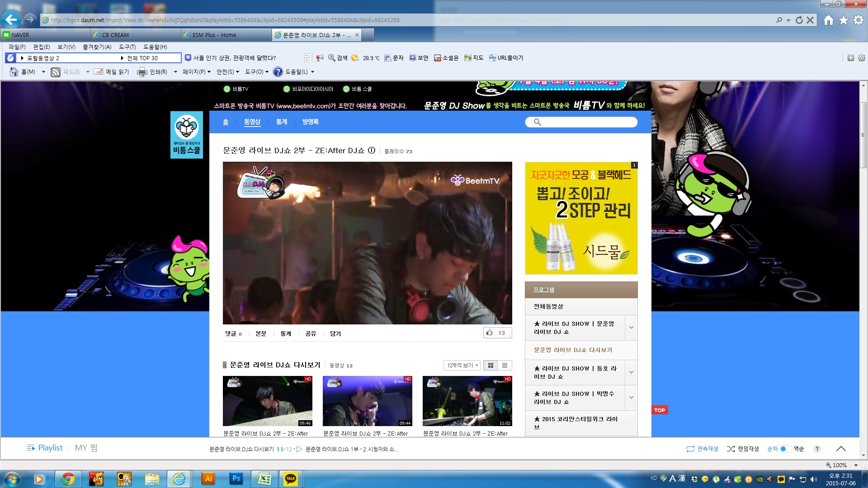
Task: Open the 파일(F) menu
Action: click(17, 47)
